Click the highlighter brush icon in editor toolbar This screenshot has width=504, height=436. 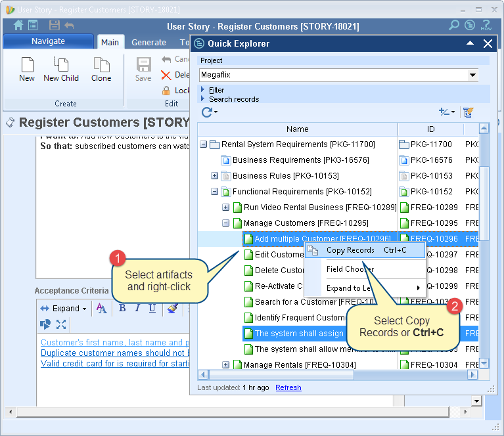tap(173, 308)
